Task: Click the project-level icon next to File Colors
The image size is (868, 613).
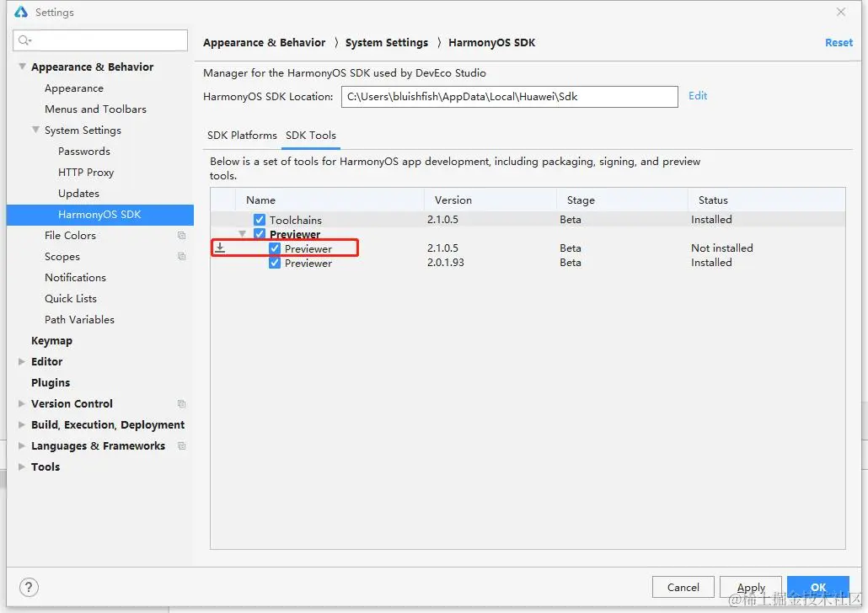Action: tap(181, 236)
